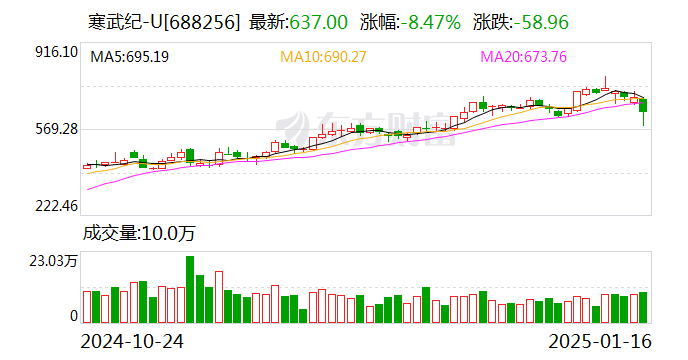The width and height of the screenshot is (688, 360).
Task: Click the end date 2025-01-16
Action: tap(600, 342)
